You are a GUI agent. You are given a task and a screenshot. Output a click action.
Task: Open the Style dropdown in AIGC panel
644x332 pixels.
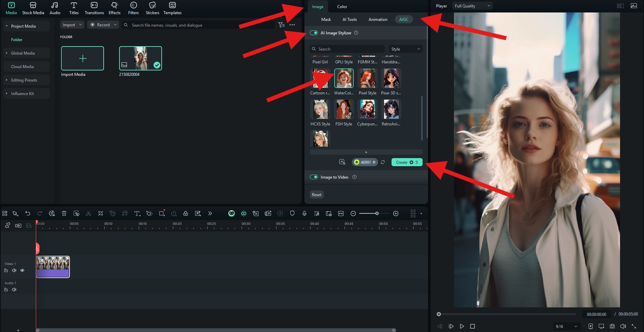(x=405, y=49)
